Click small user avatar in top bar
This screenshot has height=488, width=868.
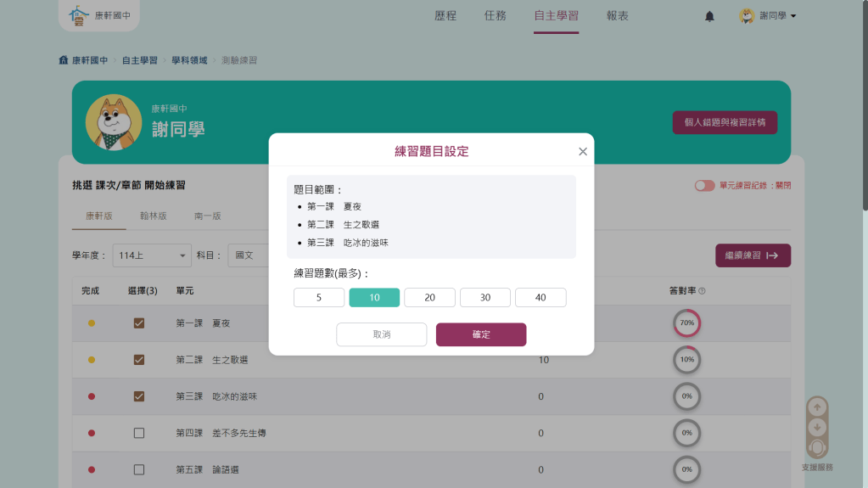(x=747, y=16)
